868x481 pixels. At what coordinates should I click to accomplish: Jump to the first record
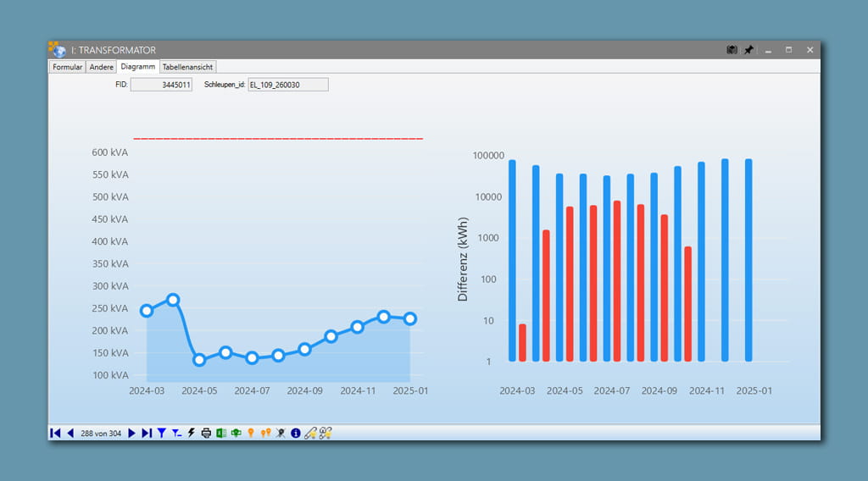pos(55,433)
